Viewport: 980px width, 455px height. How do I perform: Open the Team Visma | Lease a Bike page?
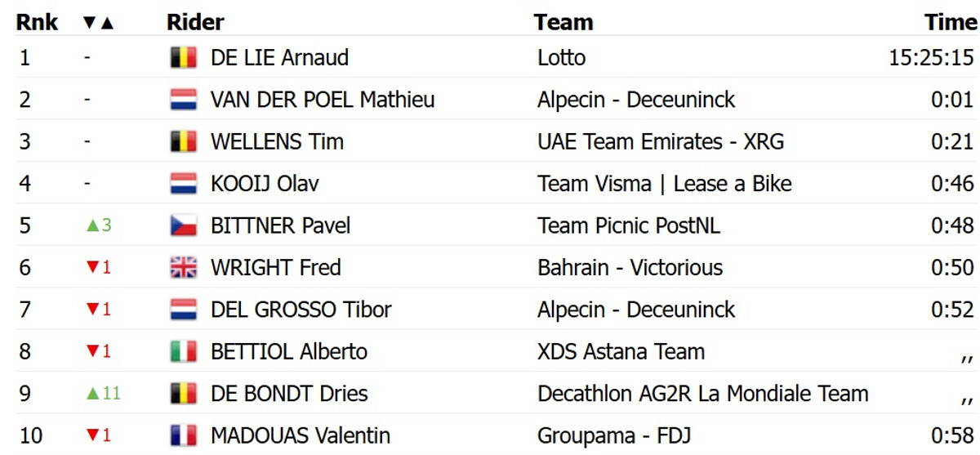664,184
